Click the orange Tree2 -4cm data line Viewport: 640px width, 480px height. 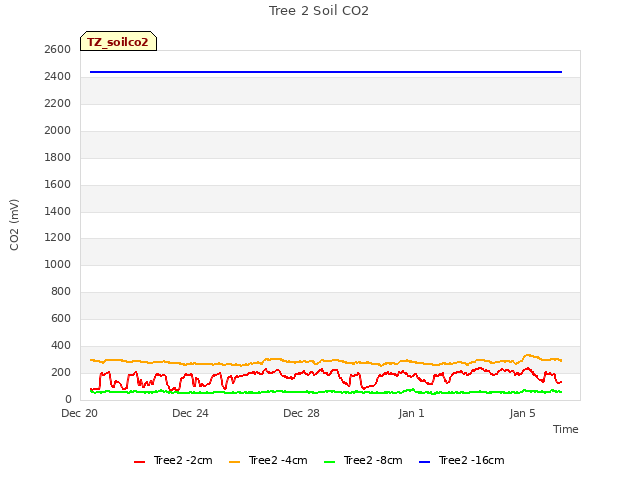pyautogui.click(x=326, y=362)
